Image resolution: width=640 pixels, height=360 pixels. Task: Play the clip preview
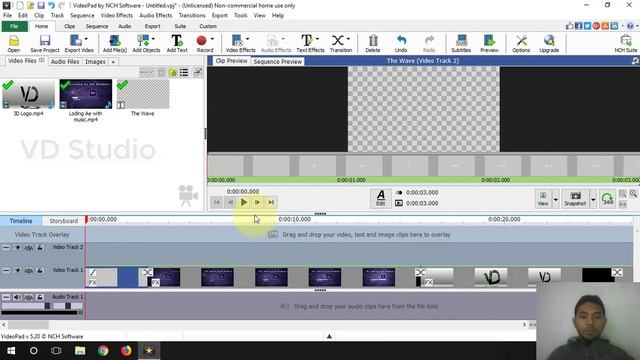[244, 202]
